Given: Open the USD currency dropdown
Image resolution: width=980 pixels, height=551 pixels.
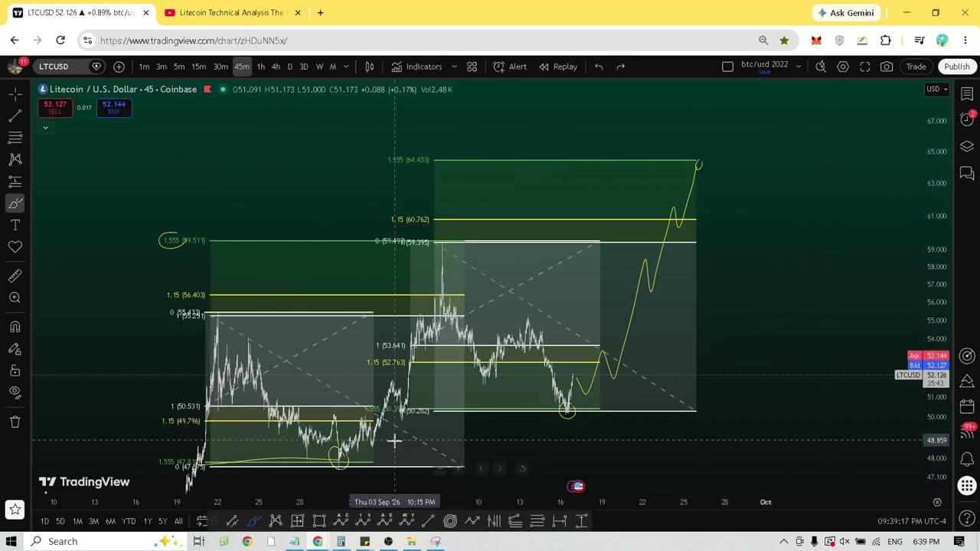Looking at the screenshot, I should pyautogui.click(x=937, y=90).
